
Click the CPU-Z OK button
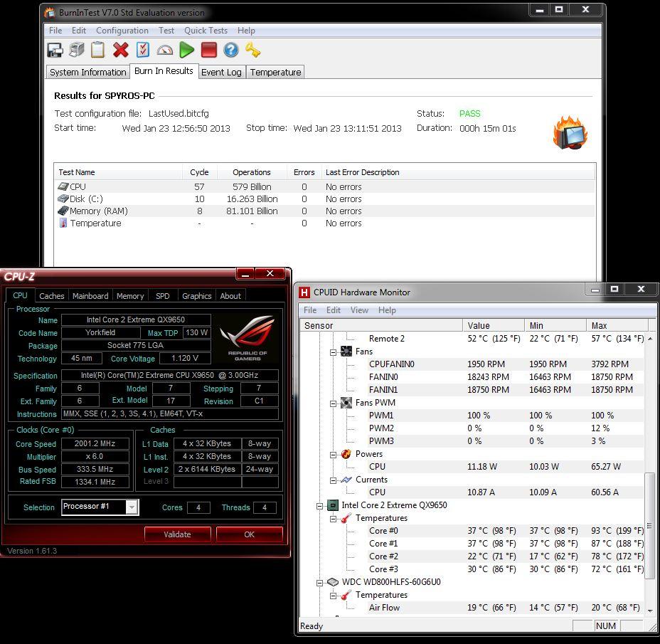249,534
